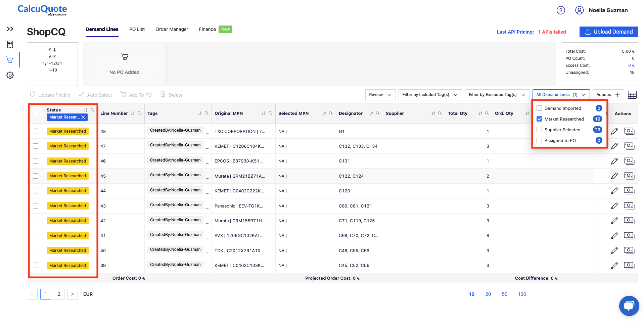Open pricing icon for line 46
This screenshot has width=644, height=321.
click(629, 161)
